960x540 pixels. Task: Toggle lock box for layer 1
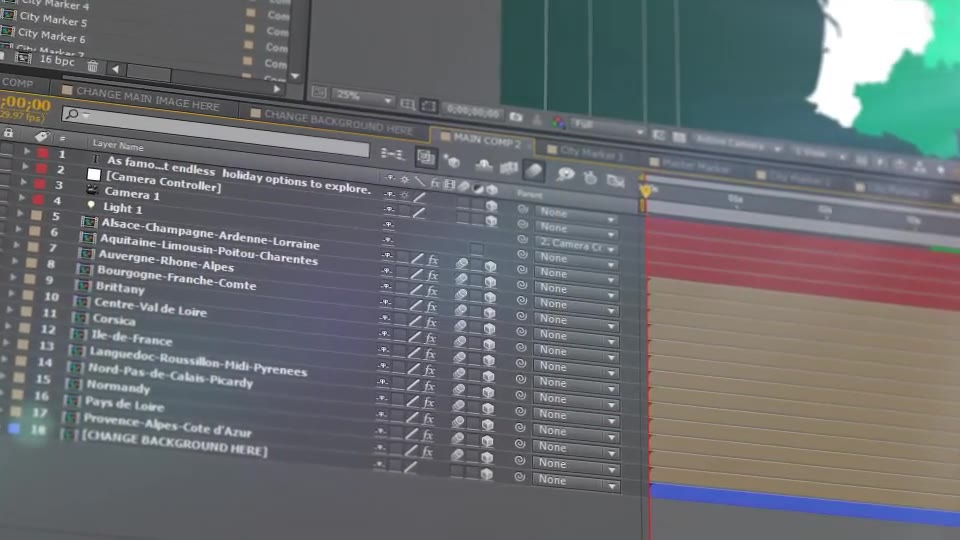(6, 148)
